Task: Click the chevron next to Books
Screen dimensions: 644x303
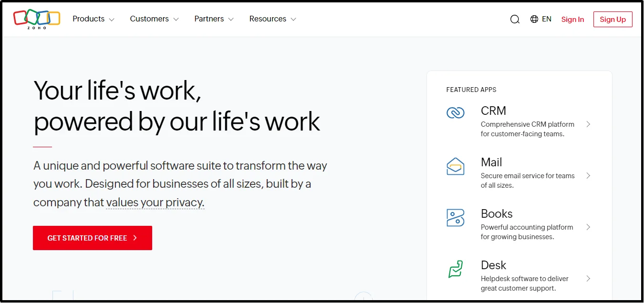Action: point(588,227)
